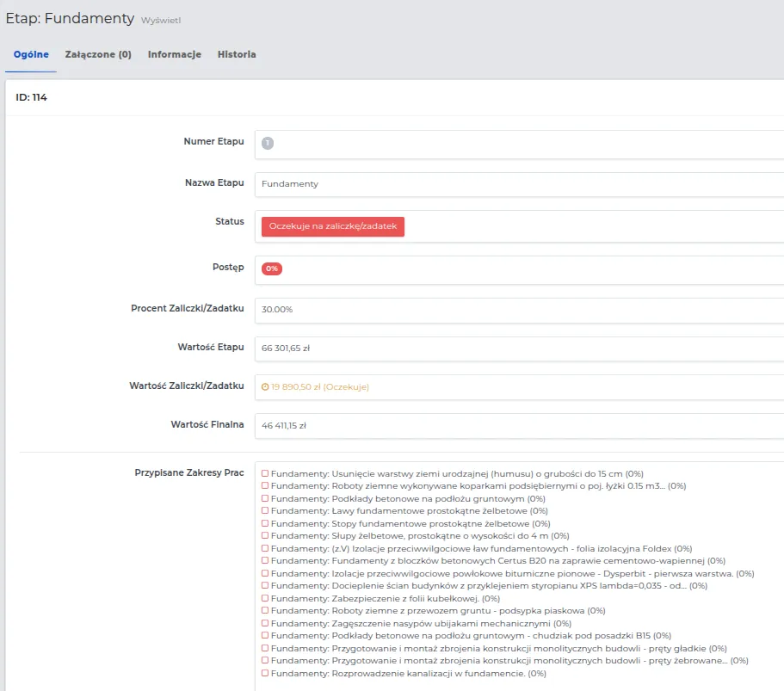Viewport: 784px width, 691px height.
Task: Click the square icon before Rozprowadzenie kanalizacji
Action: point(265,674)
